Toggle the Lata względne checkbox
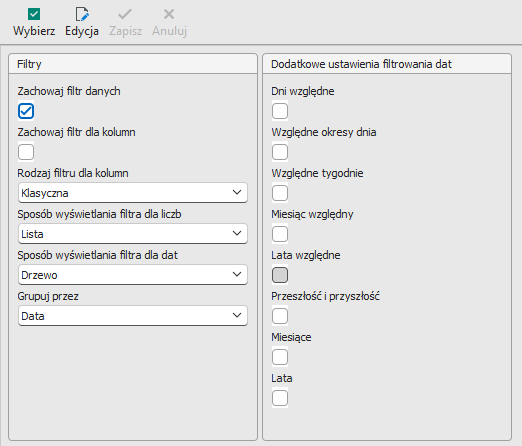The height and width of the screenshot is (446, 522). point(280,275)
